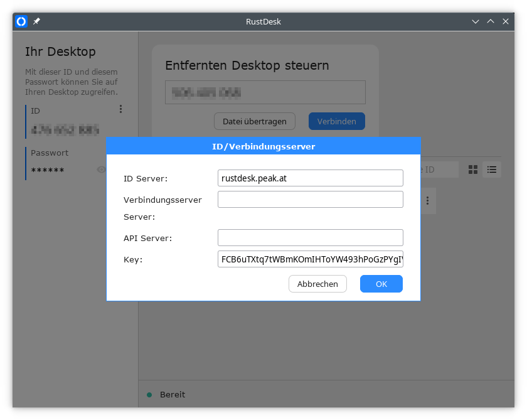The image size is (527, 420).
Task: Select the Key text field
Action: [x=310, y=258]
